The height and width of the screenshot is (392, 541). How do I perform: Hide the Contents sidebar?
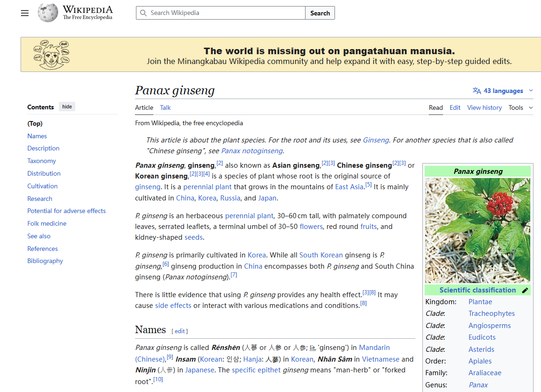67,107
